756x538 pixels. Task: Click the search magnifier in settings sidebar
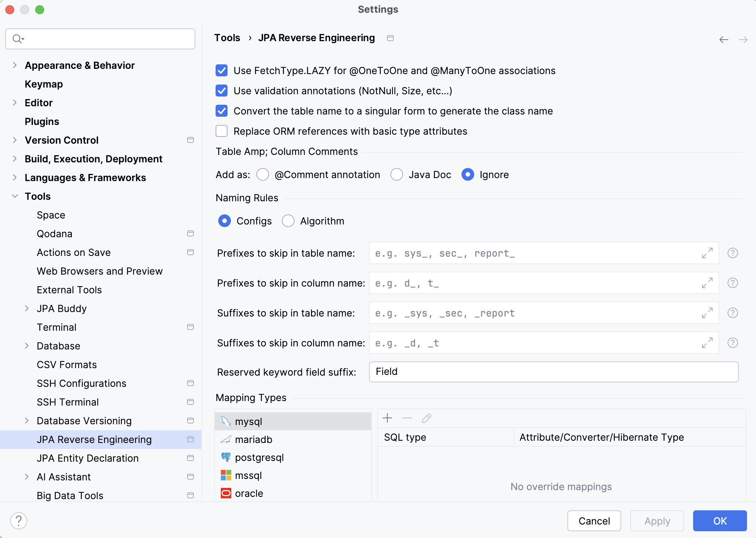(x=18, y=39)
